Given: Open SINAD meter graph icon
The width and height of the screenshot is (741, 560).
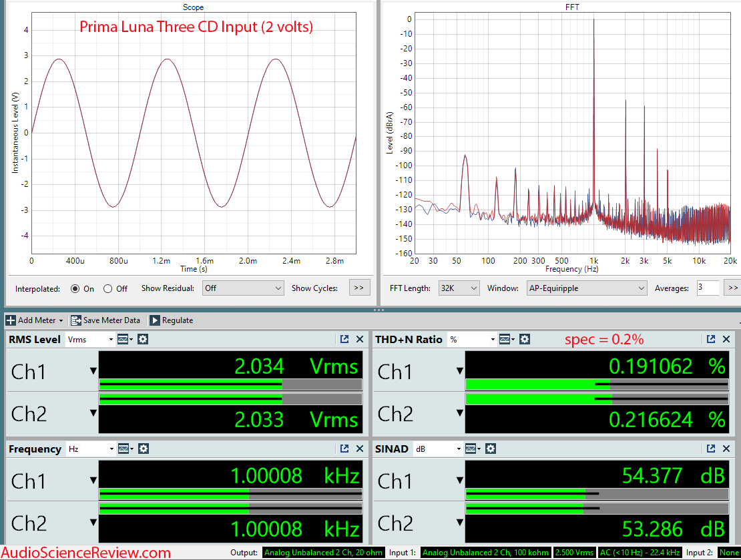Looking at the screenshot, I should point(470,449).
